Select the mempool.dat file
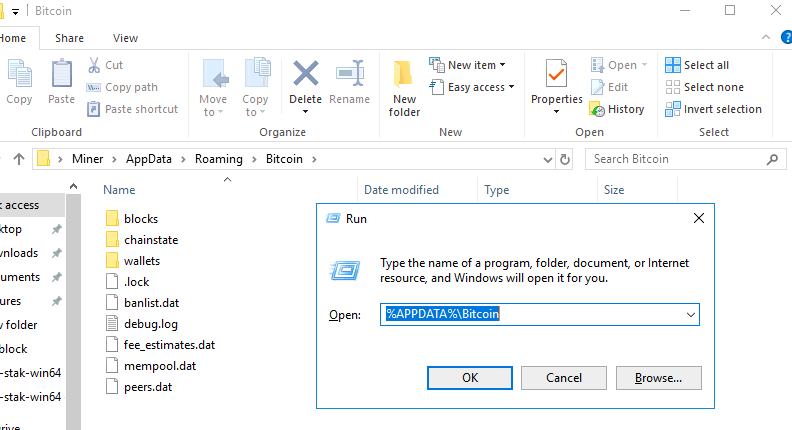 tap(152, 366)
